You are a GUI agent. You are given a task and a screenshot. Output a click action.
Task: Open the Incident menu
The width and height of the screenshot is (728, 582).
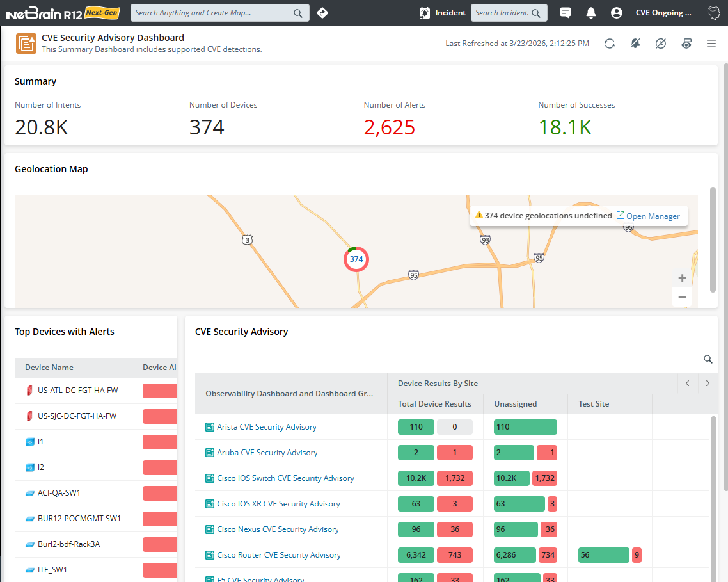coord(450,13)
